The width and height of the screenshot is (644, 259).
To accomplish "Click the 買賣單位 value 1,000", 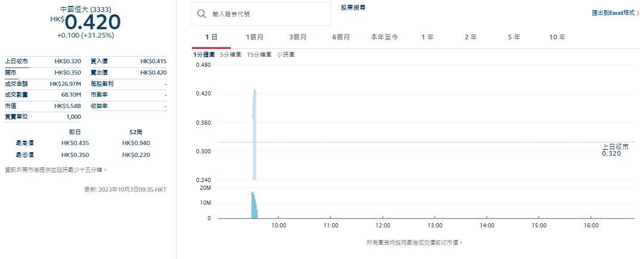I will [73, 117].
